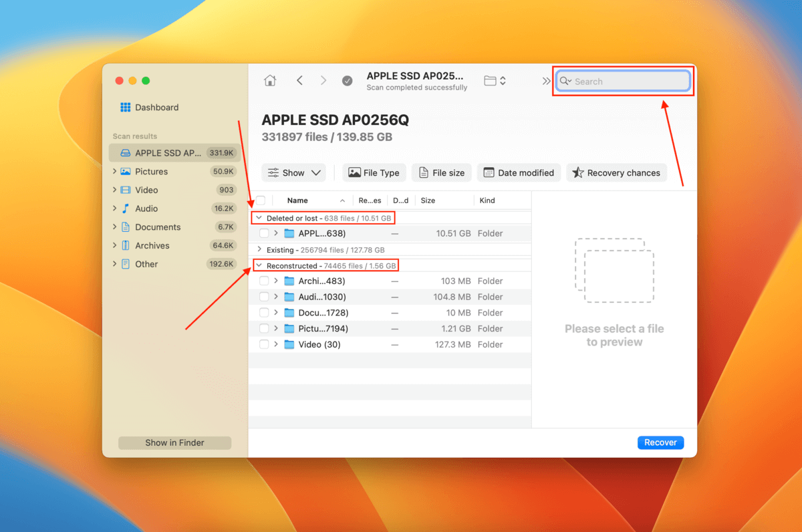Expand Archives sidebar chevron
The height and width of the screenshot is (532, 802).
coord(114,246)
